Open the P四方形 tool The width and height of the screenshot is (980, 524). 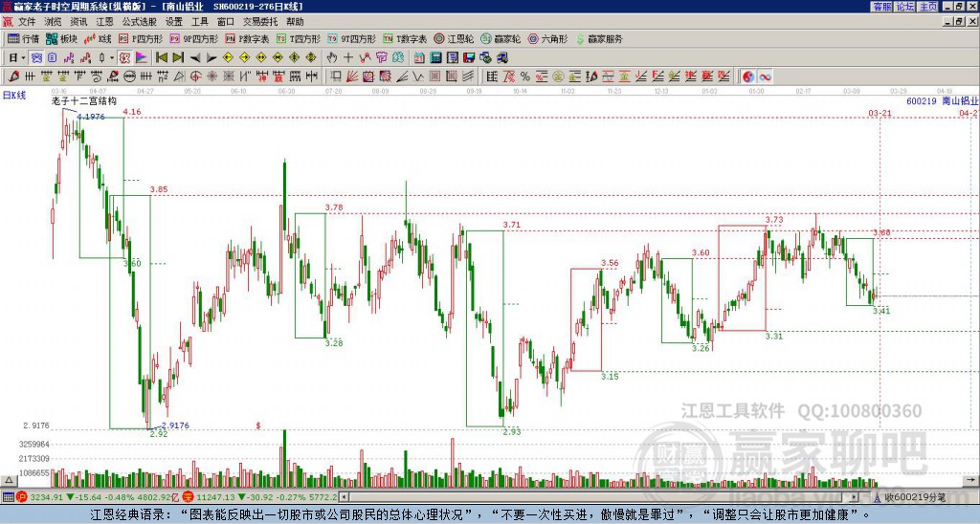[x=141, y=38]
